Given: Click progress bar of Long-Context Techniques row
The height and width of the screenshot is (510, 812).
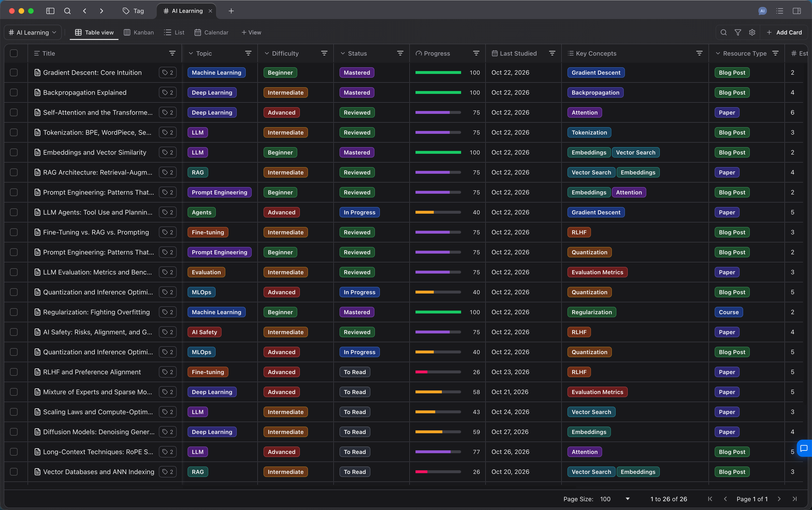Looking at the screenshot, I should coord(438,452).
